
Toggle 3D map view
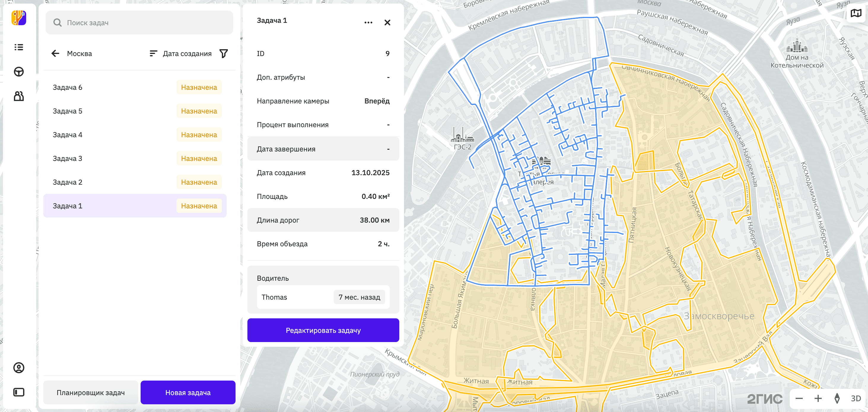pyautogui.click(x=856, y=399)
